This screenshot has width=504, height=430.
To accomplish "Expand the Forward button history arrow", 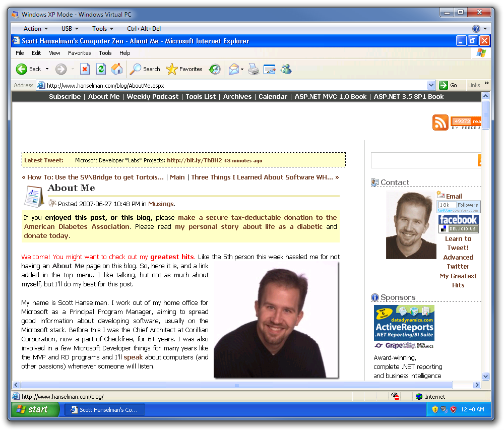I will pos(73,69).
